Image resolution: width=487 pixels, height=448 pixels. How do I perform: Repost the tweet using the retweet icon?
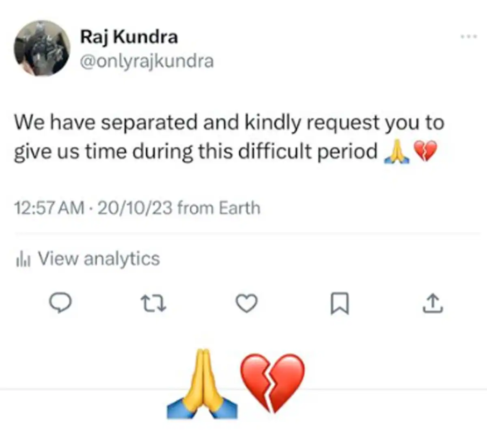tap(153, 304)
